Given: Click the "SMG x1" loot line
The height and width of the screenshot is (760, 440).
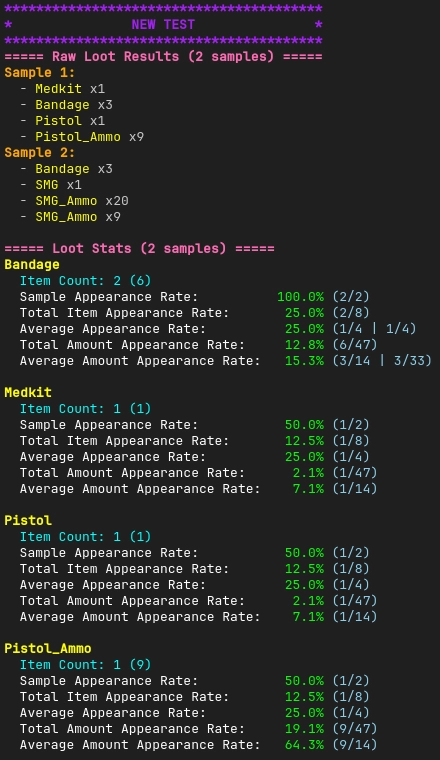Looking at the screenshot, I should click(x=58, y=184).
